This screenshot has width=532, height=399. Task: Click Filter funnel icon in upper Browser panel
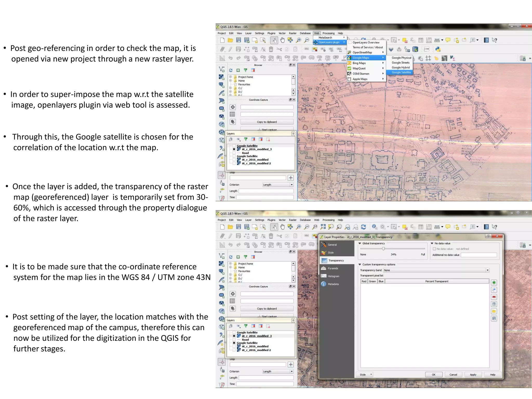click(x=245, y=70)
